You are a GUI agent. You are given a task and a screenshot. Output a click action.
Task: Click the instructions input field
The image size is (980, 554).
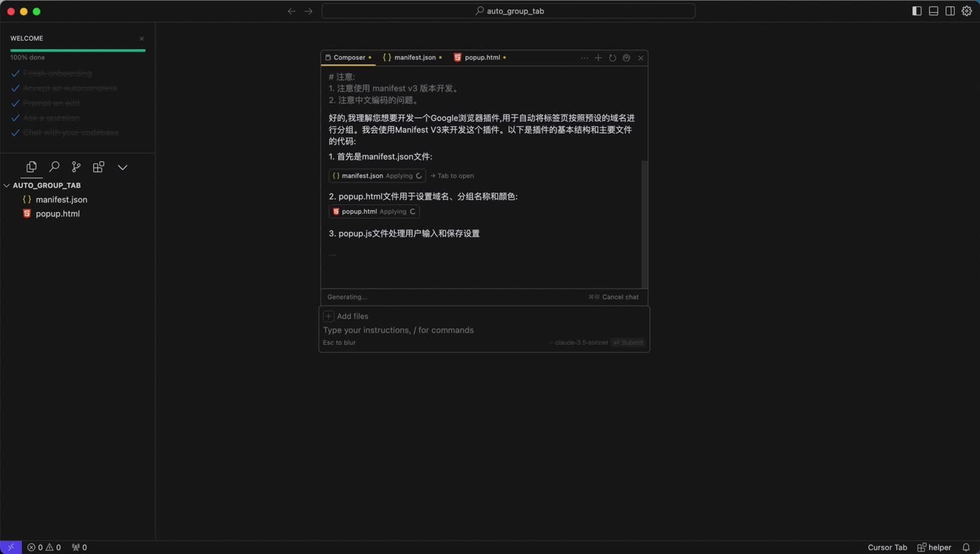(399, 330)
